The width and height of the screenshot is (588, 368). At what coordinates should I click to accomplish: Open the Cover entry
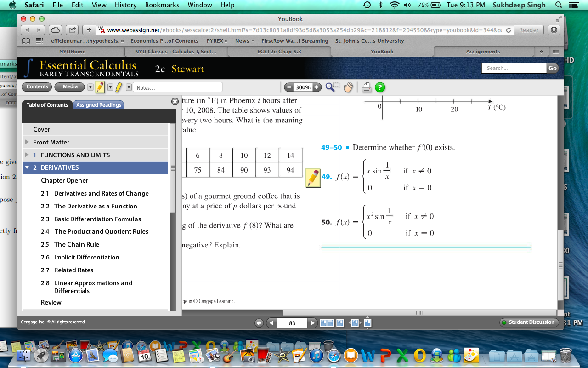(95, 129)
